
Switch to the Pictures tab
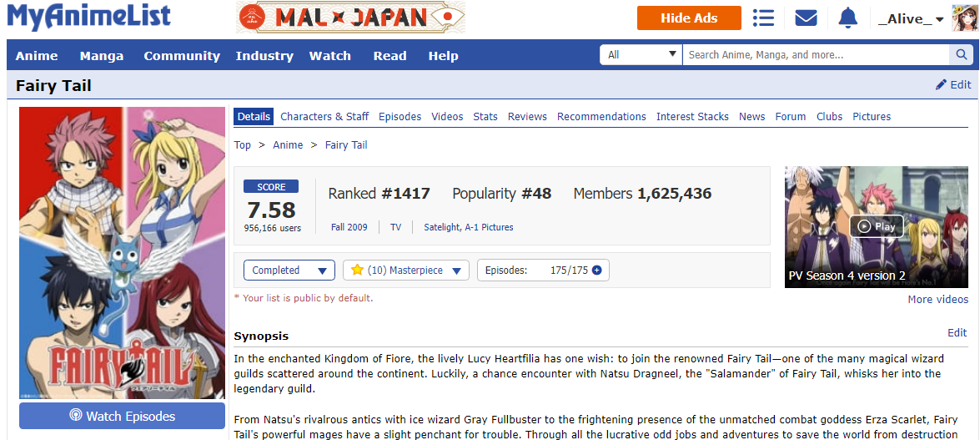[x=872, y=116]
